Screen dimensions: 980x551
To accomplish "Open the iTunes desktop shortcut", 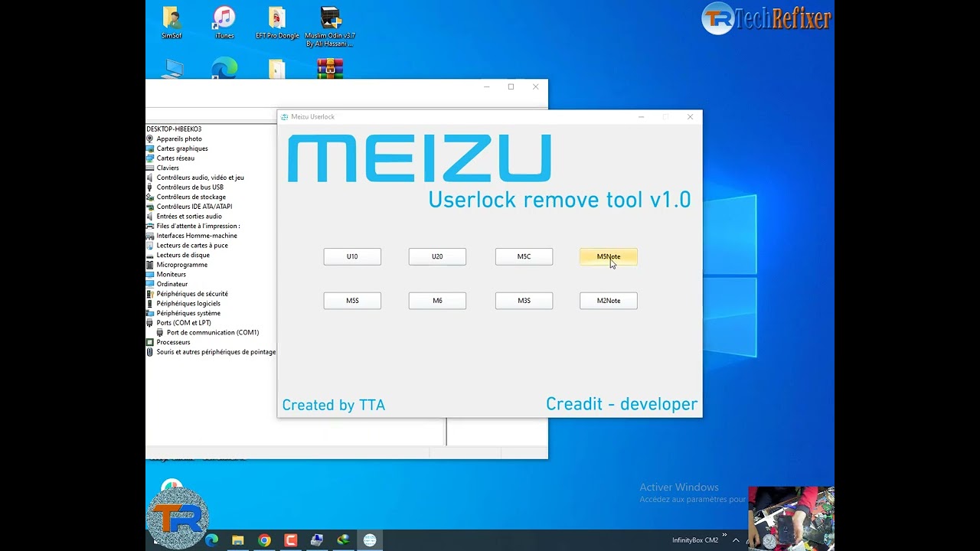I will click(x=224, y=23).
